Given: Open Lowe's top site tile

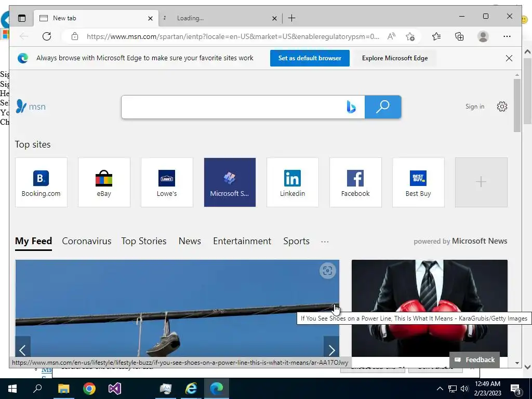Looking at the screenshot, I should pyautogui.click(x=167, y=182).
